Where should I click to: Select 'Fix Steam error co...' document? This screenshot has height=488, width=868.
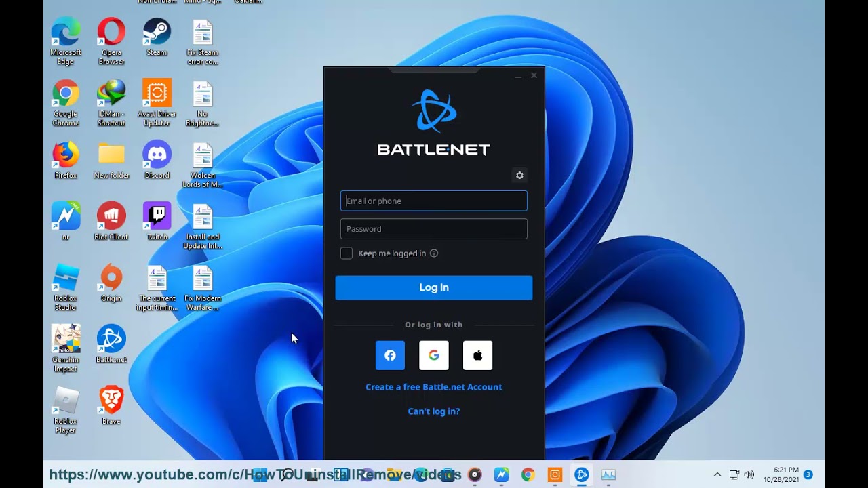(x=202, y=42)
